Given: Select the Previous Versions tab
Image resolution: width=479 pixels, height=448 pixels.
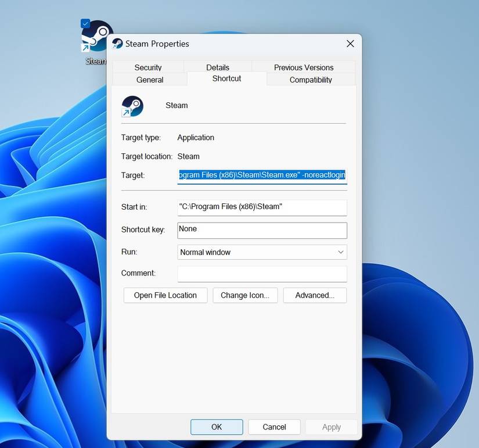Looking at the screenshot, I should click(304, 67).
